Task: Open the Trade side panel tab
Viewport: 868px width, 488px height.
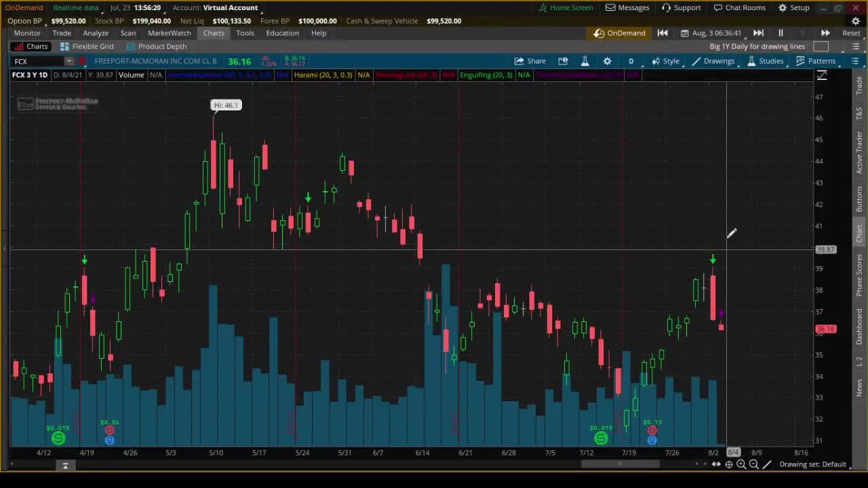Action: point(859,86)
